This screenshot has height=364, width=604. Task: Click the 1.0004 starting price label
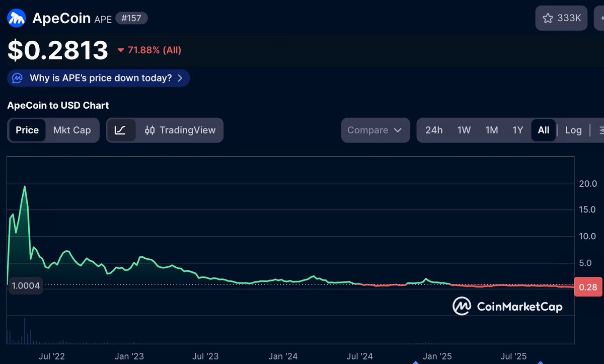coord(25,285)
